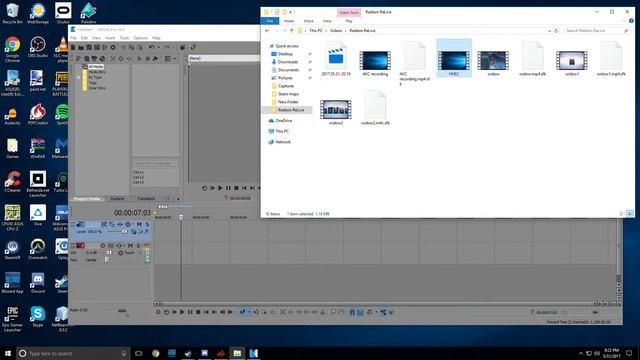
Task: Mute the video track with M button
Action: [139, 224]
